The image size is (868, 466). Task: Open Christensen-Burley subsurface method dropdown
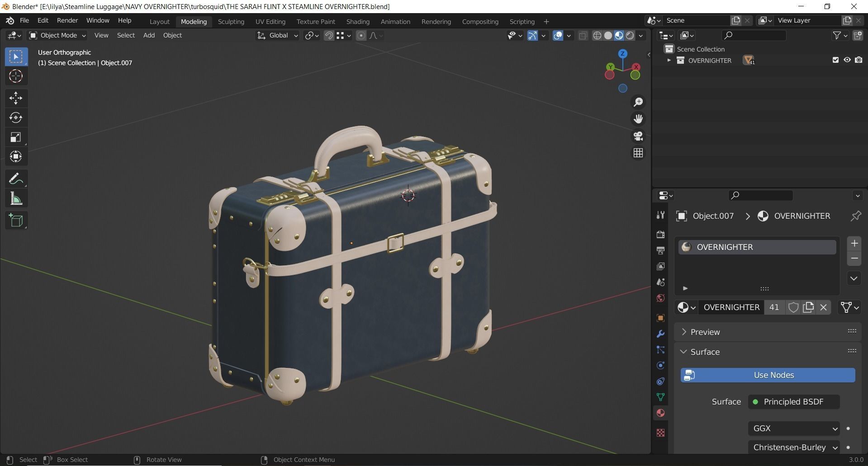point(794,447)
